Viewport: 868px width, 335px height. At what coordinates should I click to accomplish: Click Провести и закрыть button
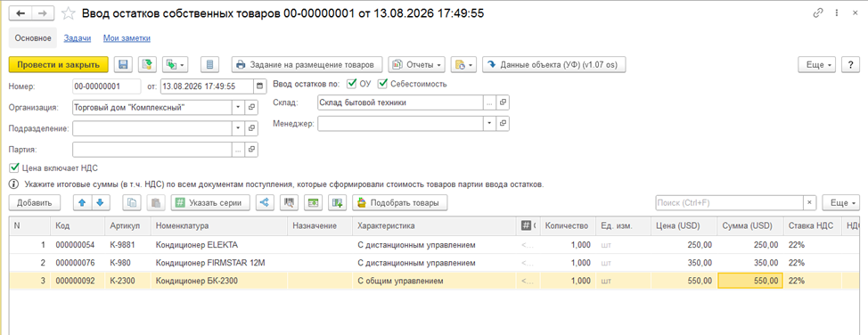[59, 65]
